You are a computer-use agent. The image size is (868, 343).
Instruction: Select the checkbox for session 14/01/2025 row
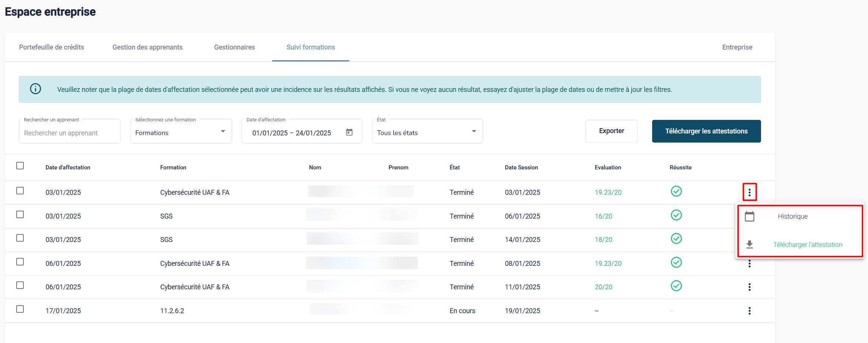pyautogui.click(x=20, y=238)
